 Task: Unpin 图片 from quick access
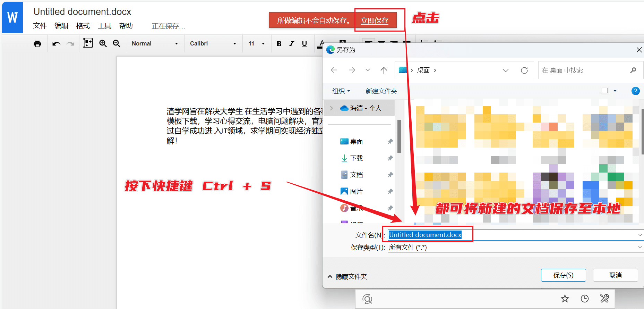[x=390, y=192]
